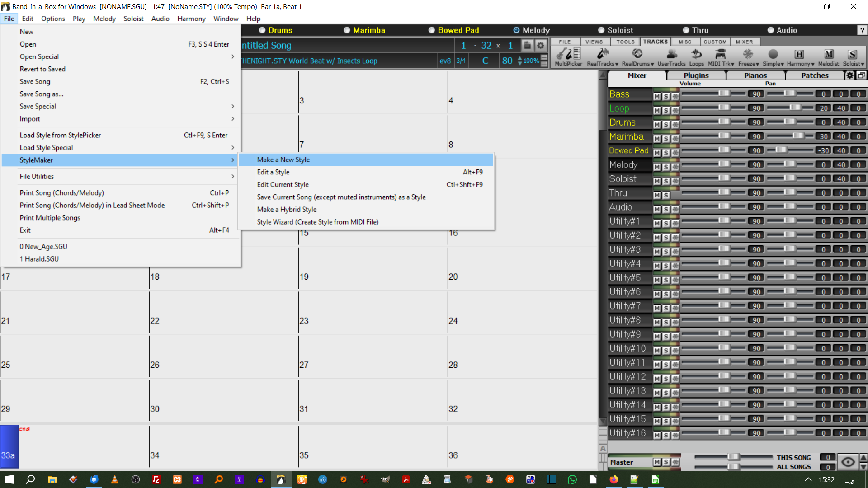Open the ev8 style feel selector
This screenshot has width=868, height=488.
(x=445, y=61)
